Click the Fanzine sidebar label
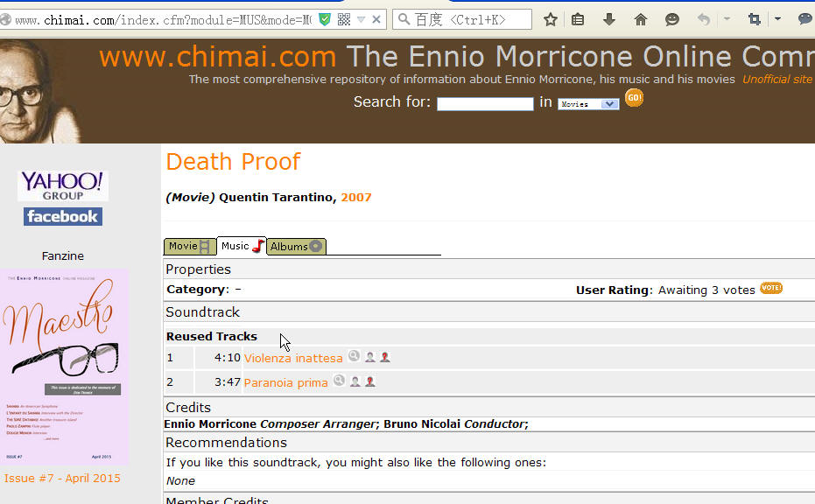815x504 pixels. pos(63,256)
